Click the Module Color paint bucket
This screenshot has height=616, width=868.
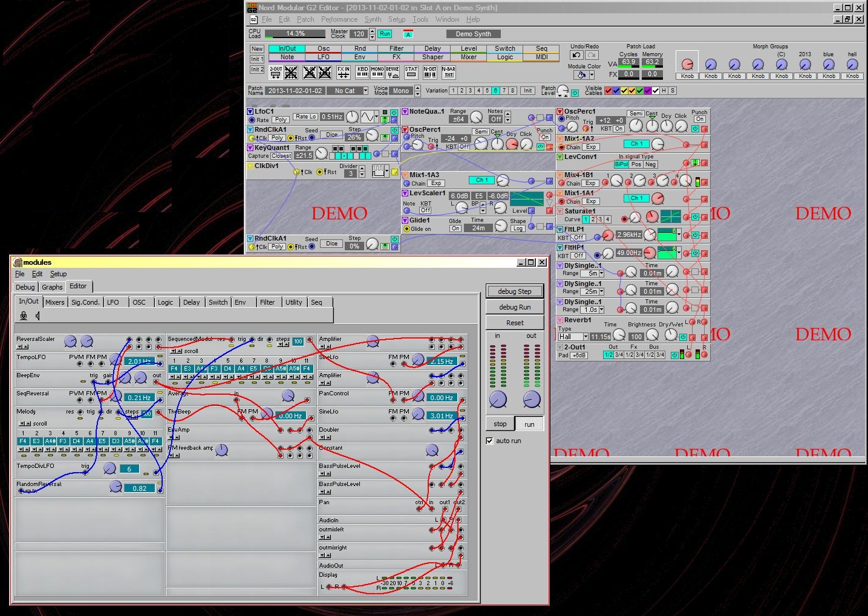click(x=581, y=75)
